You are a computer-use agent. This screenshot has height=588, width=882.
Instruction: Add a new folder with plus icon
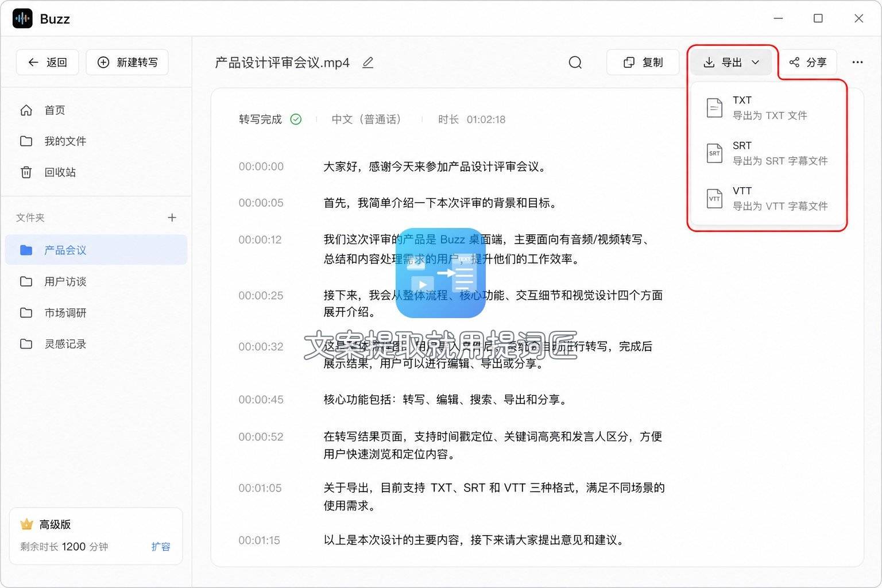172,218
